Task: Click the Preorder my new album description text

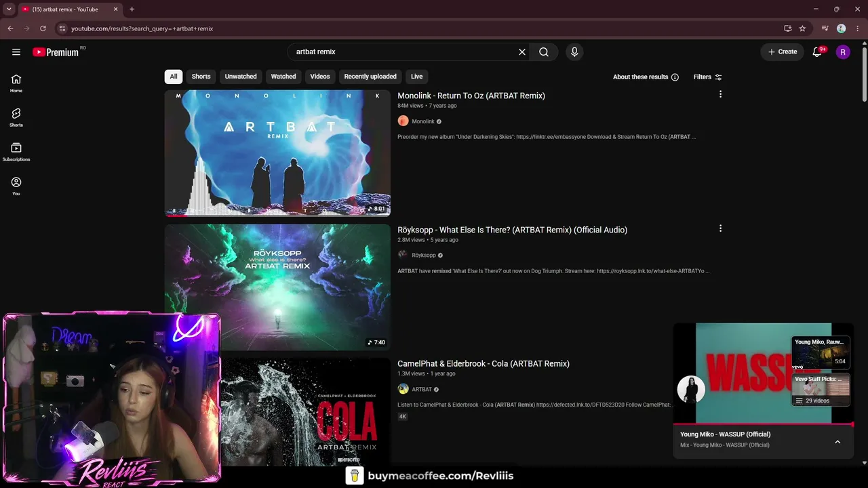Action: [x=547, y=137]
